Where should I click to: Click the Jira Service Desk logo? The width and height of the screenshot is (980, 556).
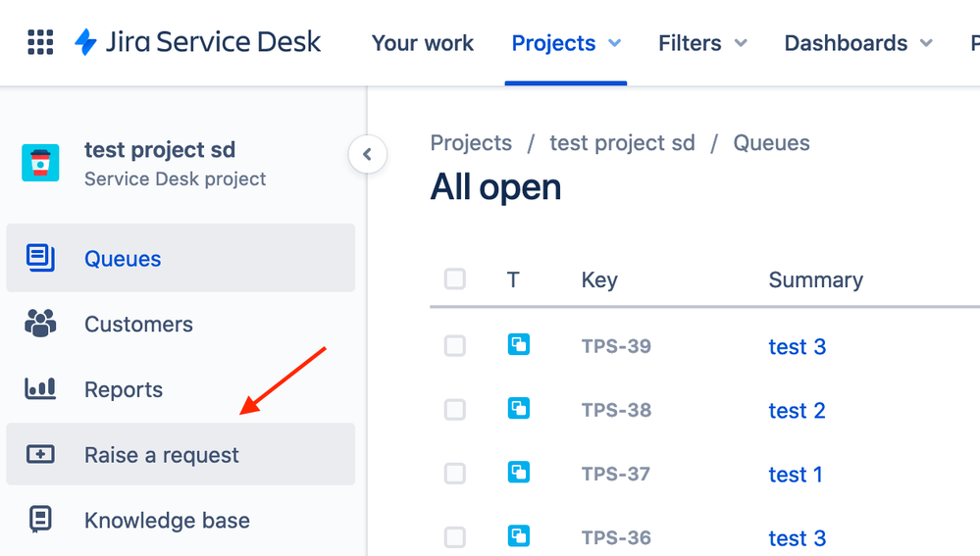click(x=197, y=42)
